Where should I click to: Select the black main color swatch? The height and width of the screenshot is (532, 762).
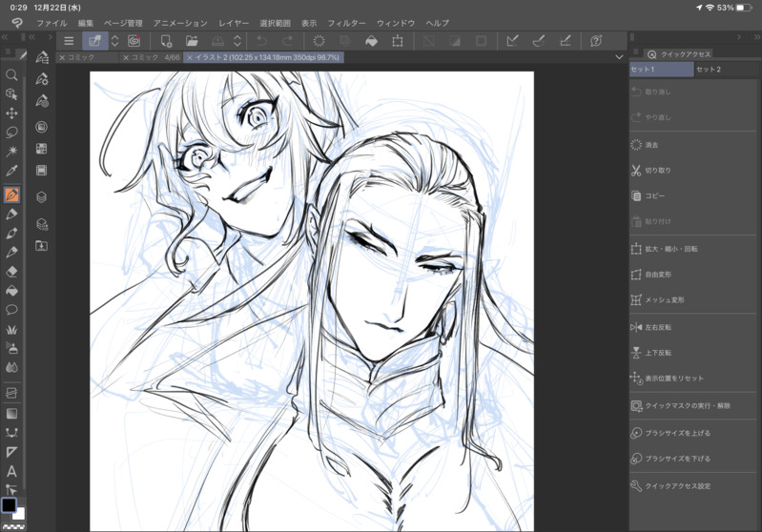coord(9,505)
